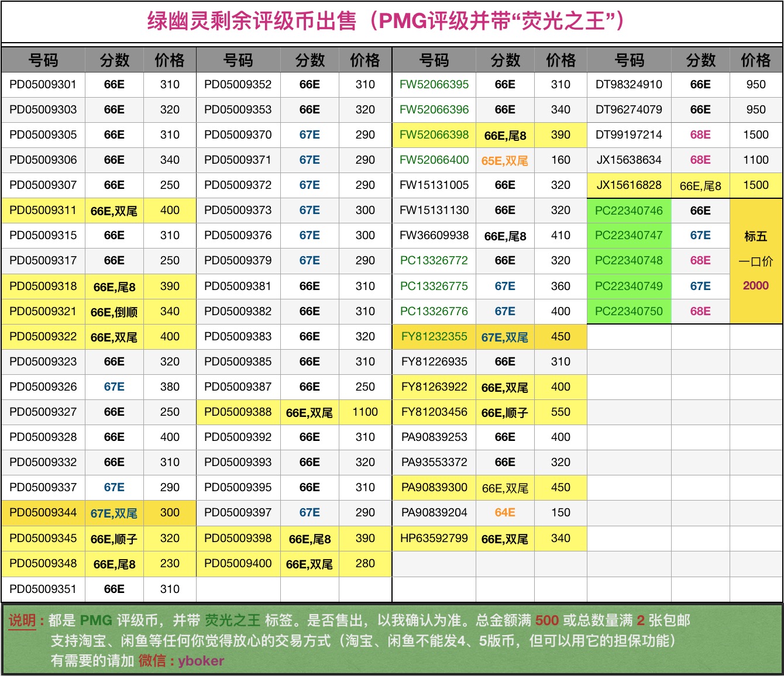784x676 pixels.
Task: Click the serial number cell HP63592799
Action: [x=434, y=538]
